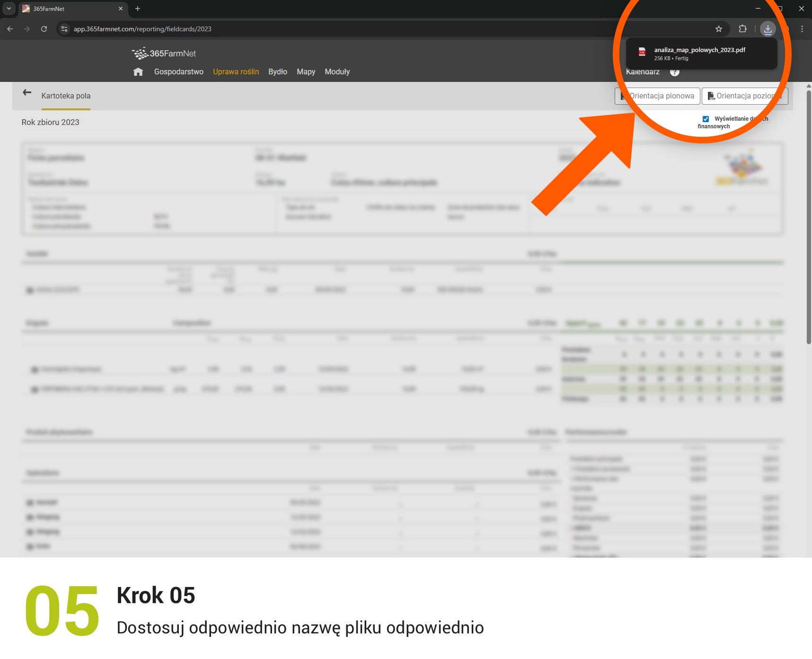Bookmark the page via the star icon

point(719,29)
